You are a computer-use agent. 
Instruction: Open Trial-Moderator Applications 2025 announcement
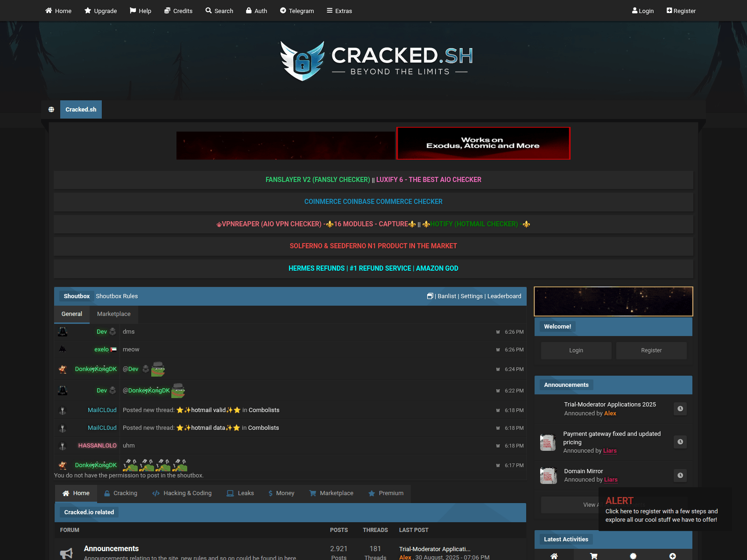pyautogui.click(x=610, y=405)
